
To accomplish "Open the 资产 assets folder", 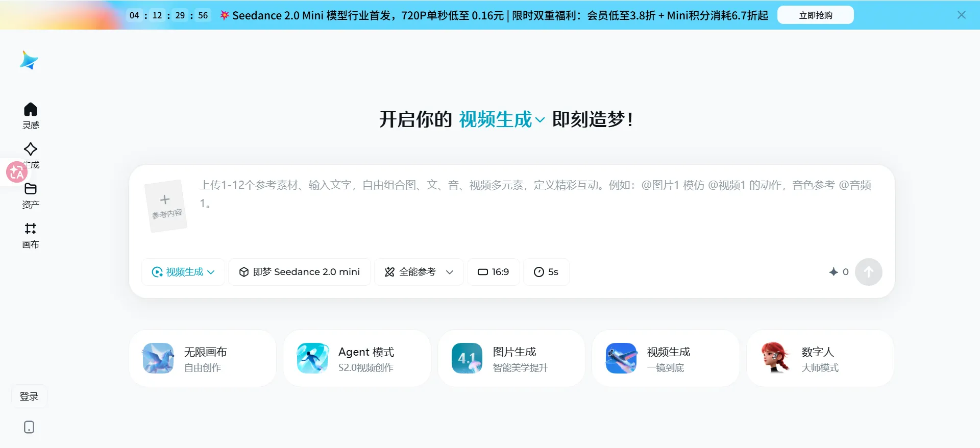I will (31, 195).
